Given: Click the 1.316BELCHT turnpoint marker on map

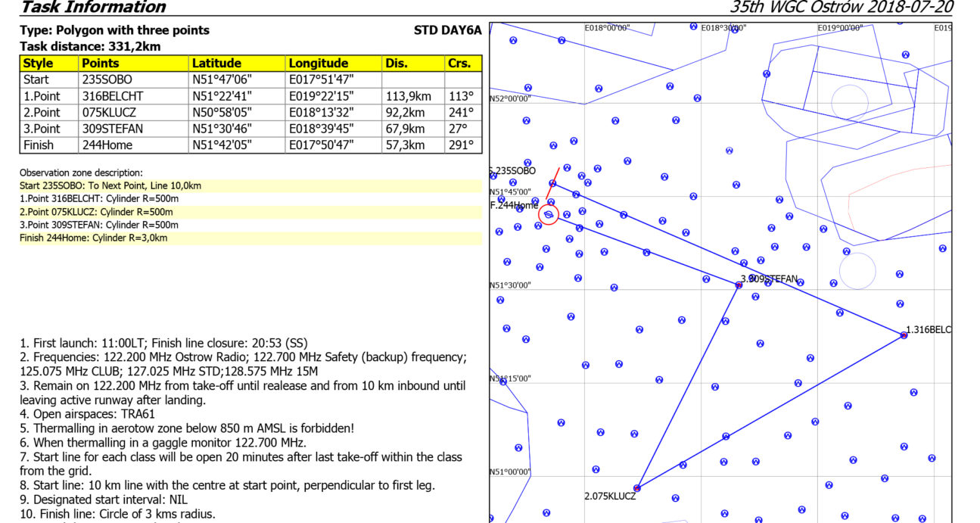Looking at the screenshot, I should pos(904,335).
